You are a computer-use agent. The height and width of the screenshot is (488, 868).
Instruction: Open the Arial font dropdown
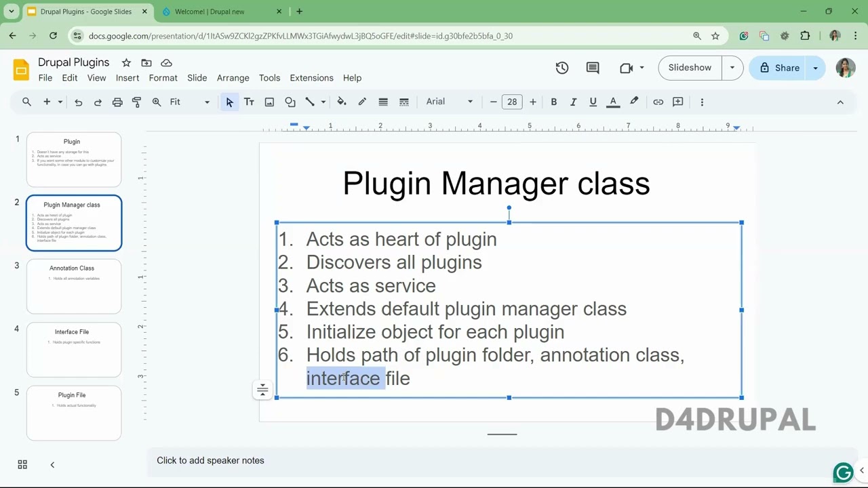click(x=449, y=102)
